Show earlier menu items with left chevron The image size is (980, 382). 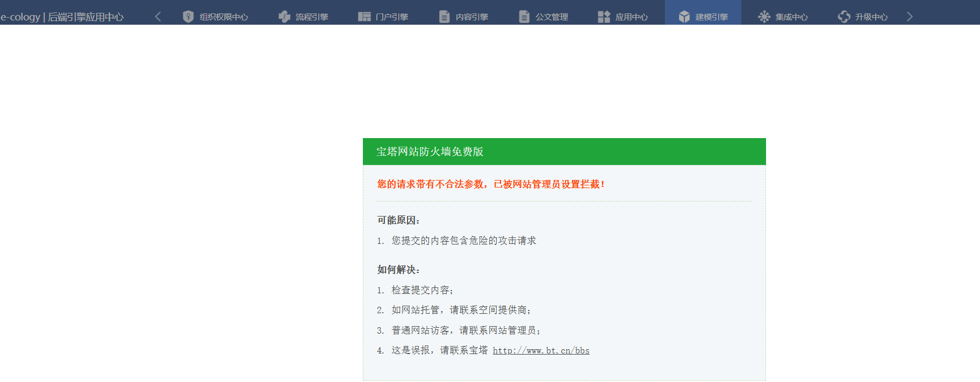pyautogui.click(x=158, y=17)
